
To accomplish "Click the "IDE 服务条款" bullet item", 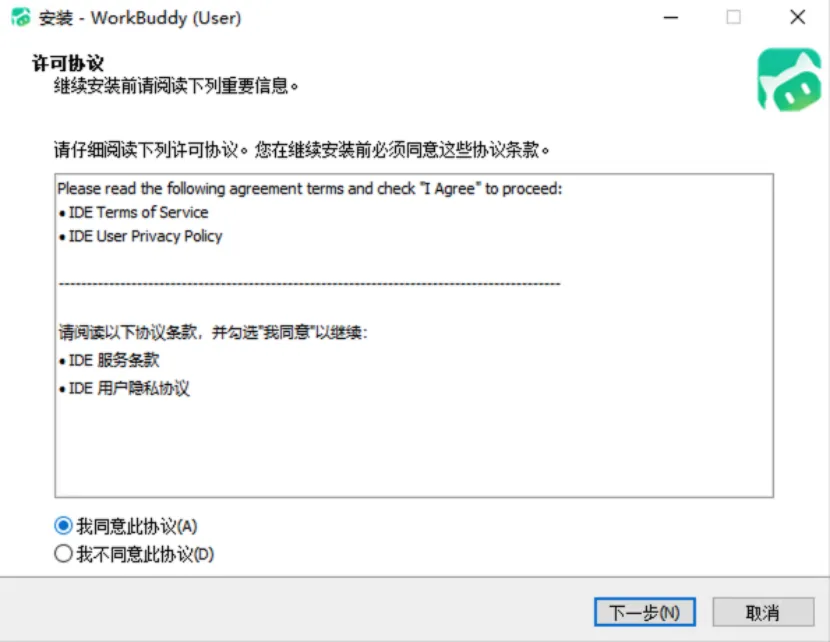I will (114, 360).
